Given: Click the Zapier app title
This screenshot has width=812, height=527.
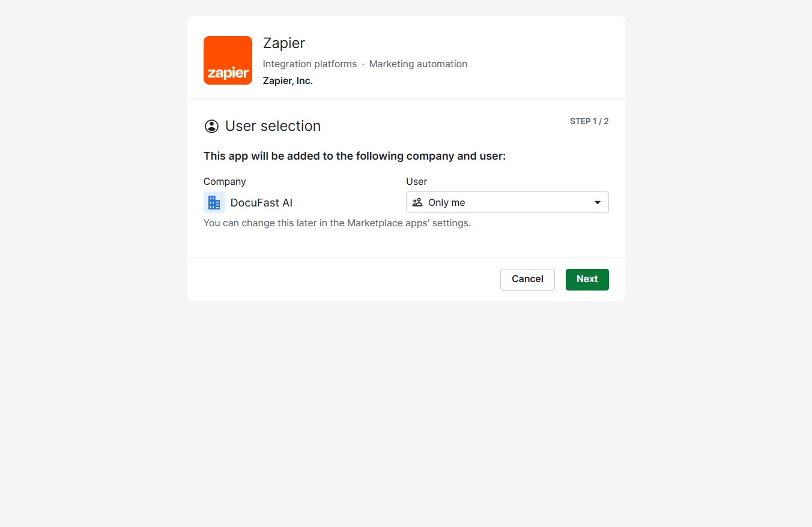Looking at the screenshot, I should 284,43.
